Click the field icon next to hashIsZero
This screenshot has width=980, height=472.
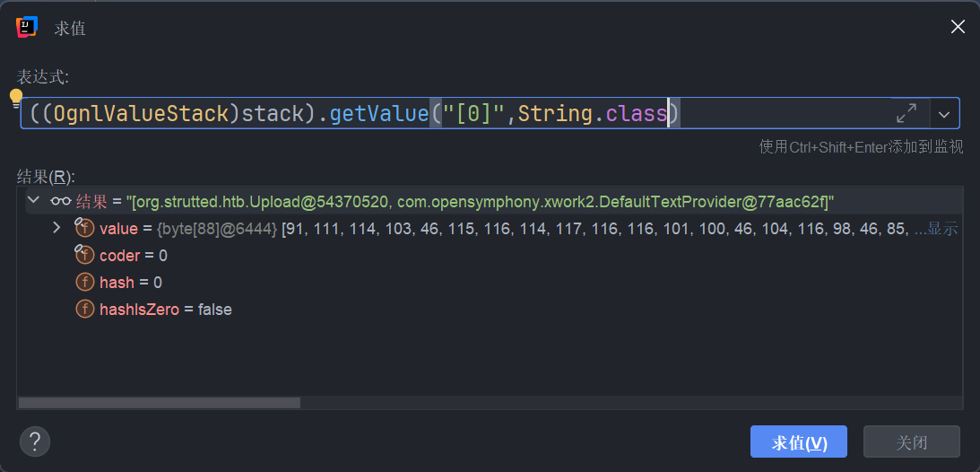(x=85, y=310)
